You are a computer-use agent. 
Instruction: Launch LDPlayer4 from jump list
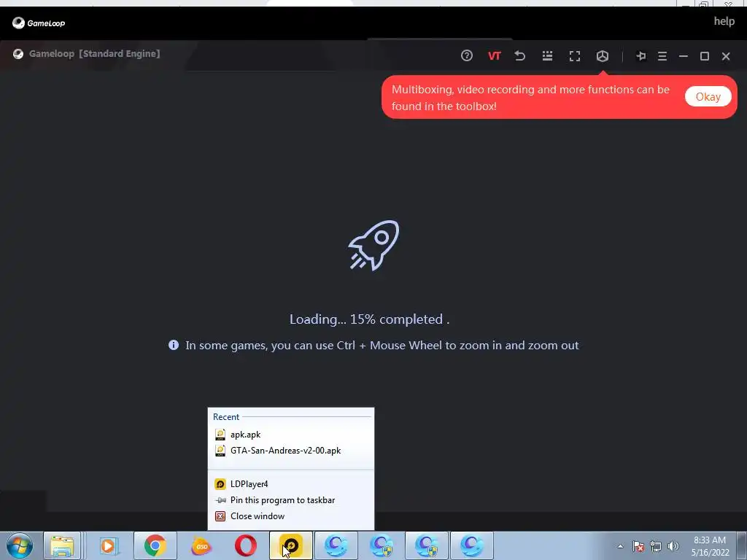click(x=290, y=484)
